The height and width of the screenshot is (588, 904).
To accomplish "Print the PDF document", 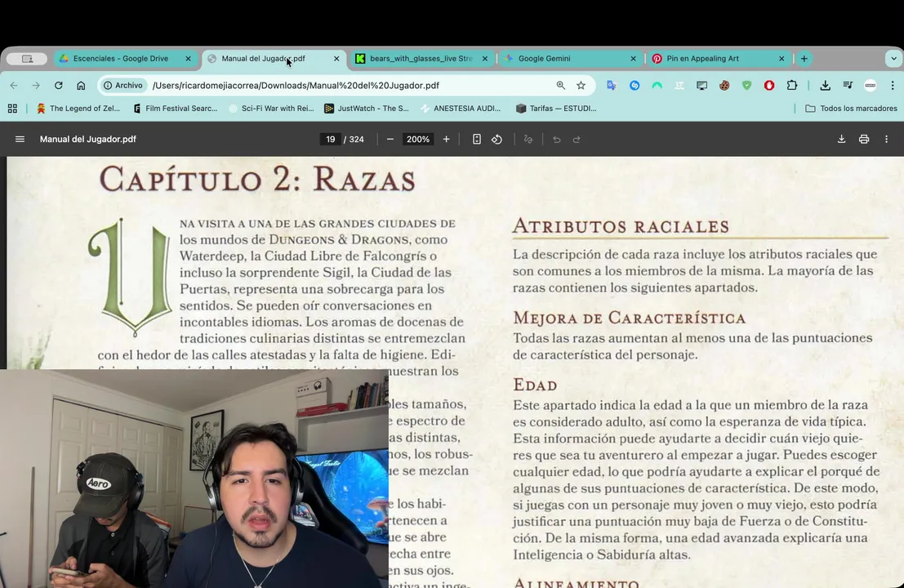I will tap(864, 139).
